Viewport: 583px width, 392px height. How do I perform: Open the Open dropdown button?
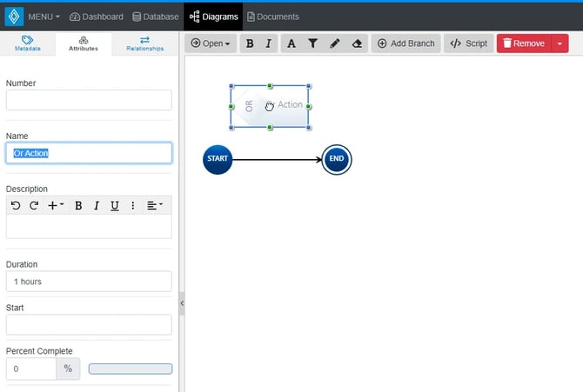click(211, 43)
